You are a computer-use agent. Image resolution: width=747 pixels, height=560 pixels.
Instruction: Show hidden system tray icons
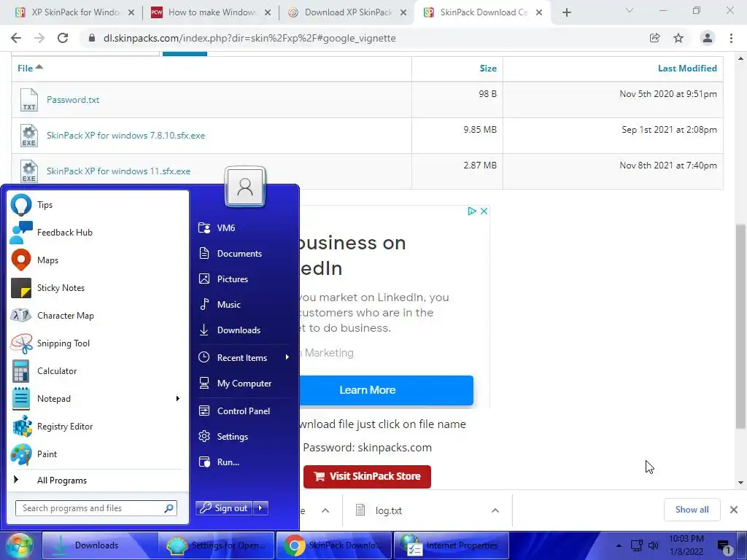[619, 545]
